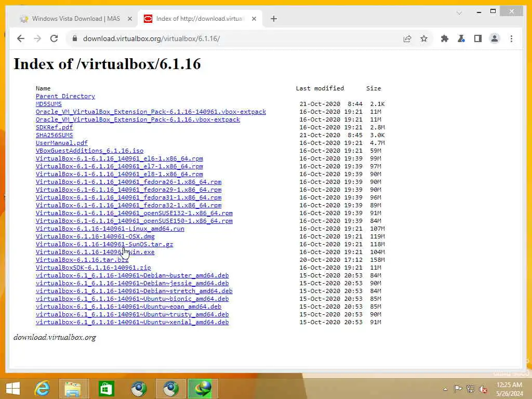Screen dimensions: 532x399
Task: Click the Action Center flag tray icon
Action: pos(458,389)
